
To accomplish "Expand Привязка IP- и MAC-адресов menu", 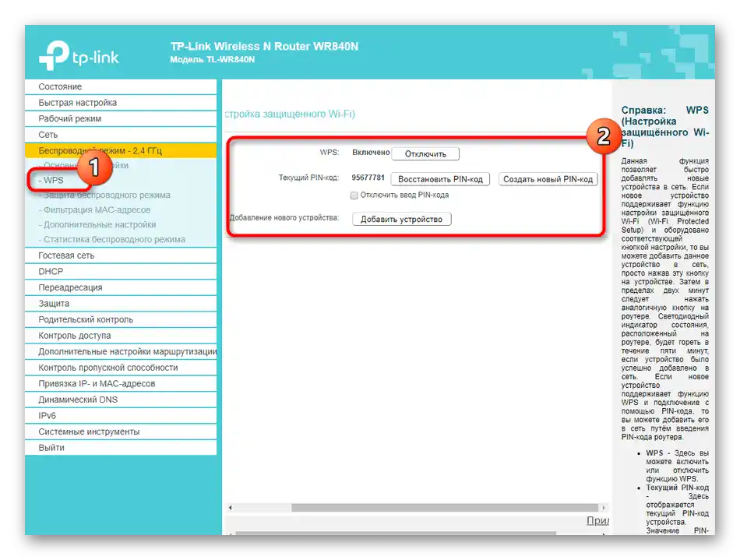I will (121, 383).
